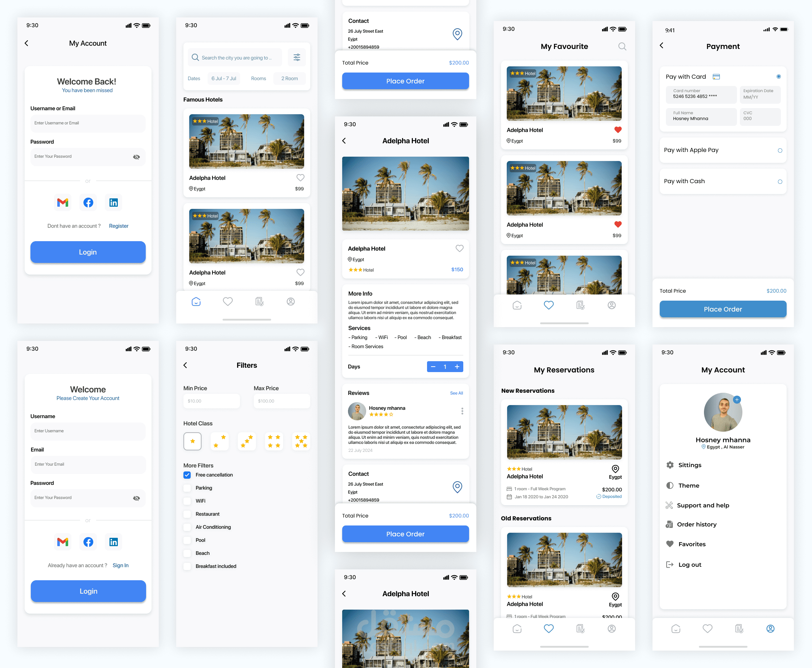Select the Pay with Apple Pay radio button
Viewport: 812px width, 668px height.
[x=780, y=150]
